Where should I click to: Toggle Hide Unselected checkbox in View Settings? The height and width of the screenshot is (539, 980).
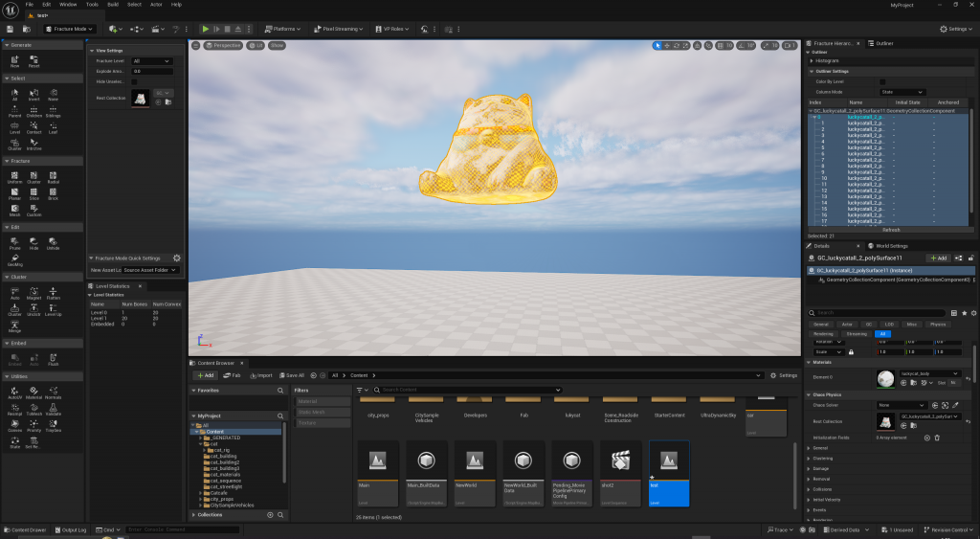(x=134, y=82)
